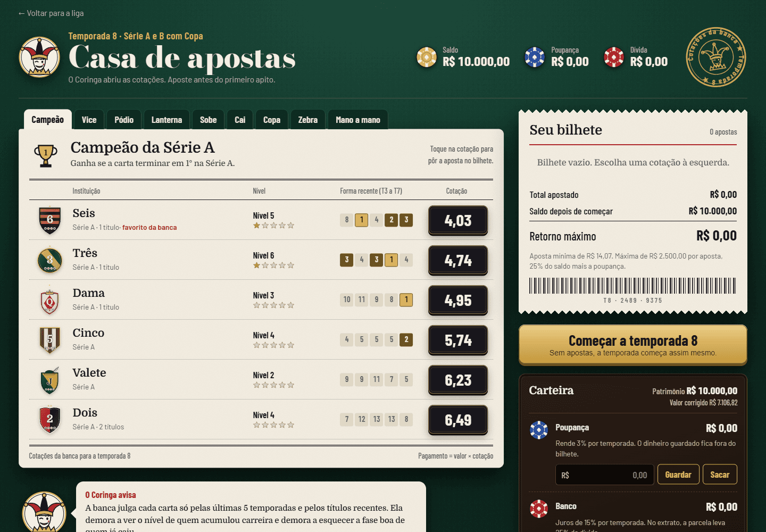This screenshot has height=532, width=766.
Task: Bet on Seis at odds 4,03
Action: click(458, 220)
